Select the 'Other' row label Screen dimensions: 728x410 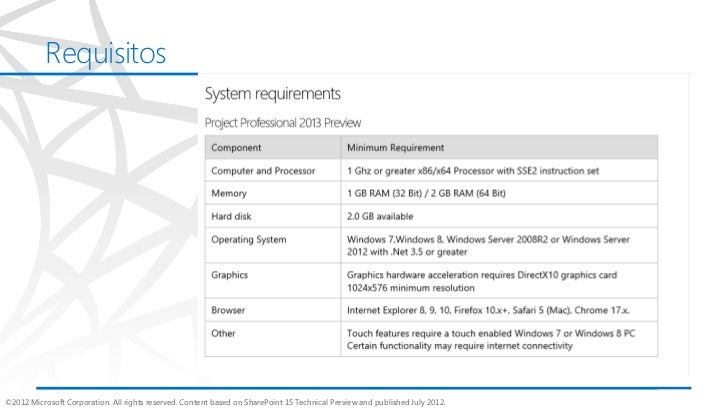pyautogui.click(x=223, y=333)
